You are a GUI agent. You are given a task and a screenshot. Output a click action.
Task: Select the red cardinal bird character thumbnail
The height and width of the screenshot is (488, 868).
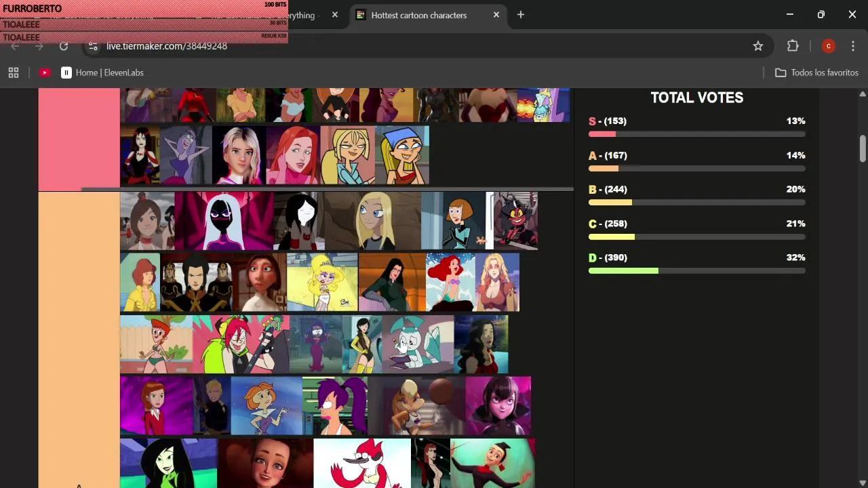[362, 463]
